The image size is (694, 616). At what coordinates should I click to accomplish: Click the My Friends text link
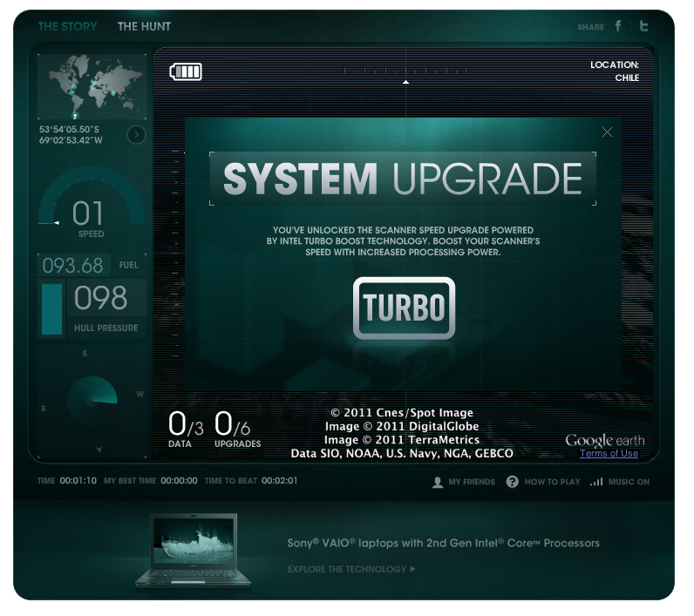(472, 482)
